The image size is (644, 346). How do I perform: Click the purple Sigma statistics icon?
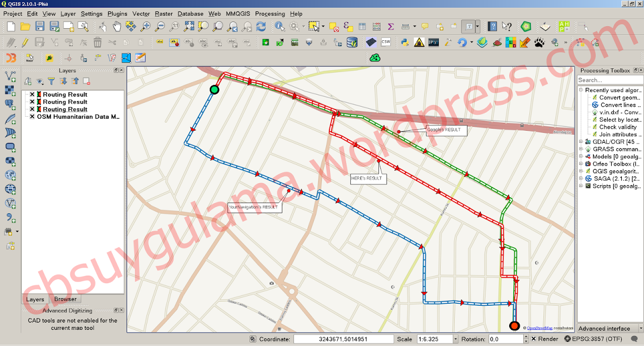[391, 26]
